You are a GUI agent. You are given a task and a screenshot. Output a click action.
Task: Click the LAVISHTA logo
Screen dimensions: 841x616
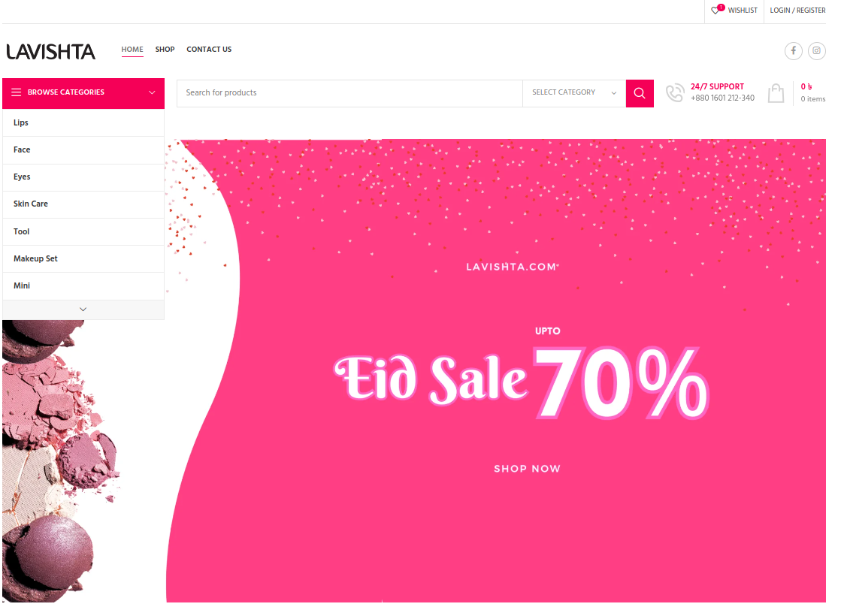click(x=51, y=52)
